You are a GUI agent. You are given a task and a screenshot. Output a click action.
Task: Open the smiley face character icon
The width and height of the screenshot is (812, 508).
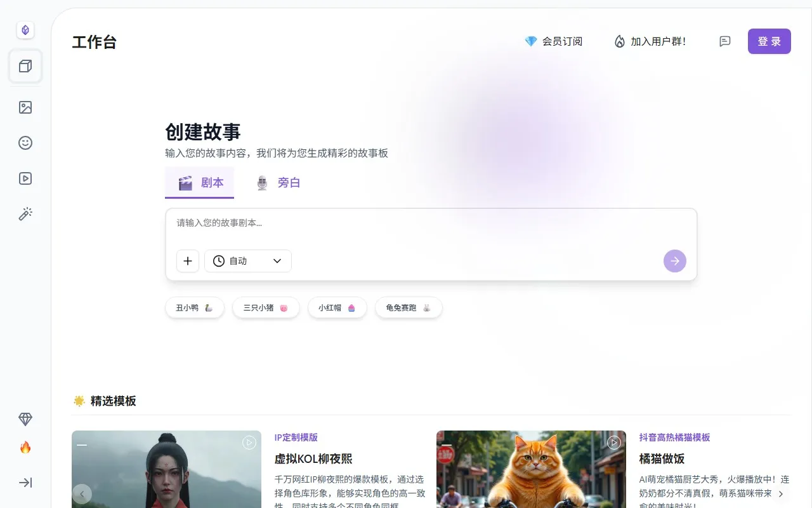pyautogui.click(x=25, y=143)
